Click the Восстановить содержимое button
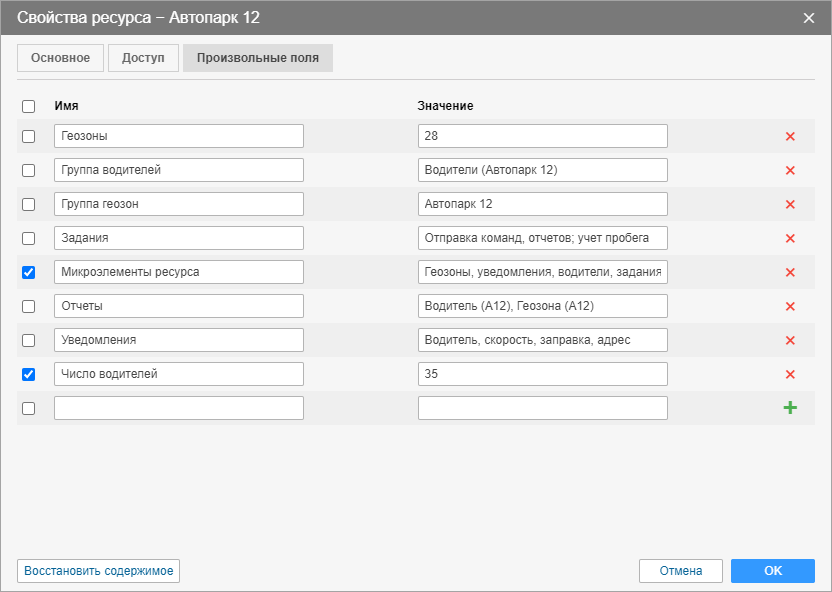 pos(98,571)
